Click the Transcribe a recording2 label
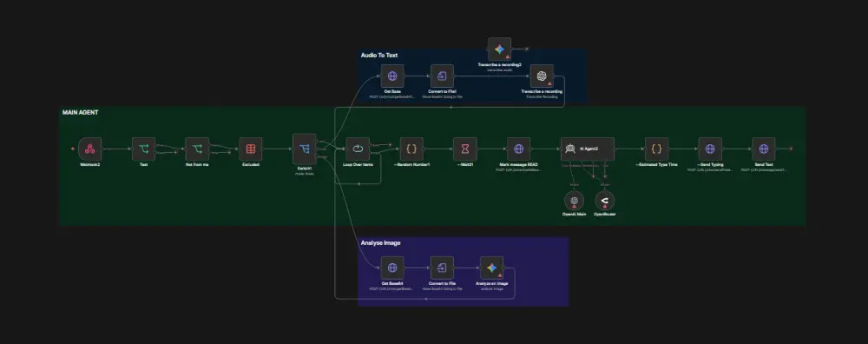Viewport: 868px width, 344px height. (499, 65)
